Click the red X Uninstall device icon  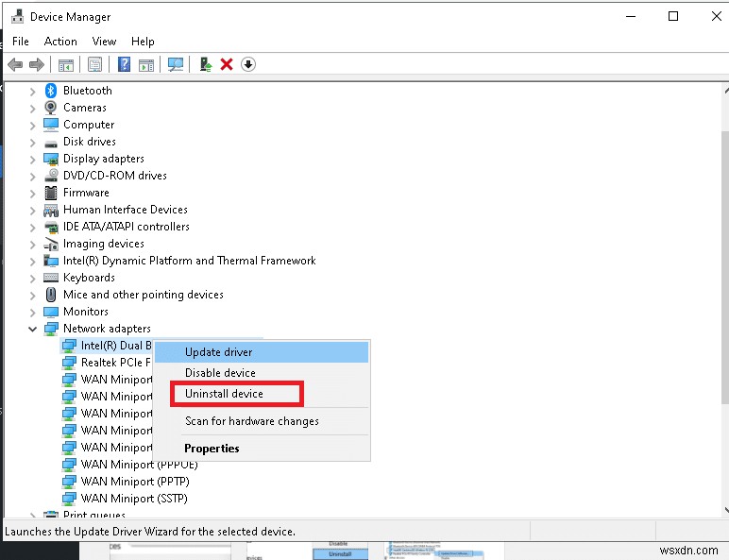(x=227, y=64)
